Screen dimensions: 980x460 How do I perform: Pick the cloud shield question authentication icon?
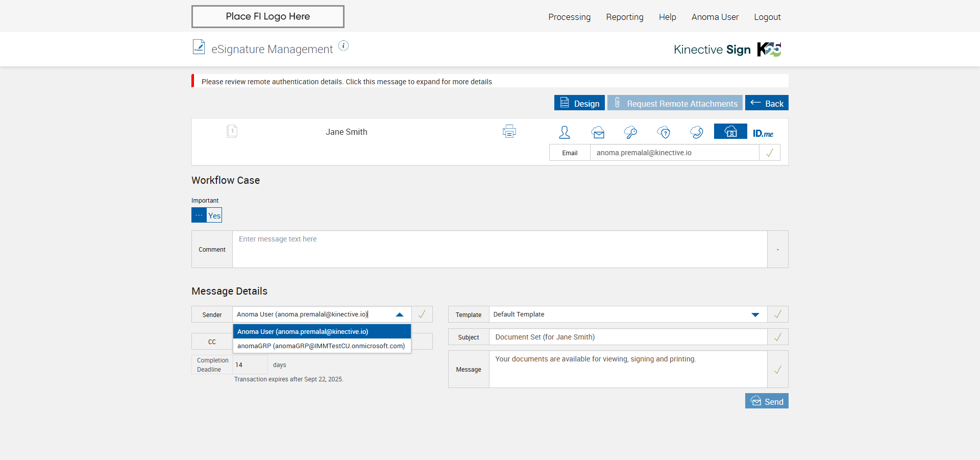click(x=664, y=133)
